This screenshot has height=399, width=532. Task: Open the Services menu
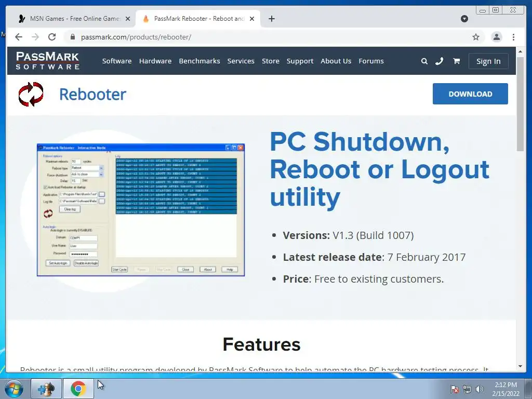coord(241,61)
